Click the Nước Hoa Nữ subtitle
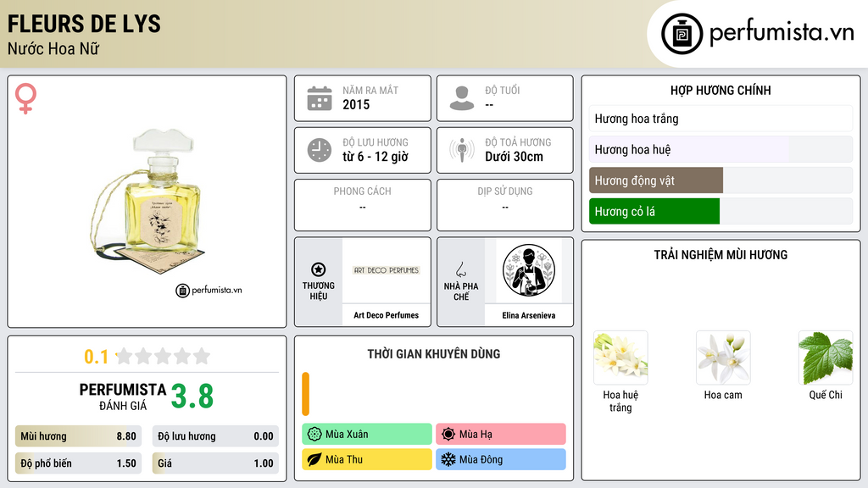The image size is (868, 488). click(x=53, y=49)
